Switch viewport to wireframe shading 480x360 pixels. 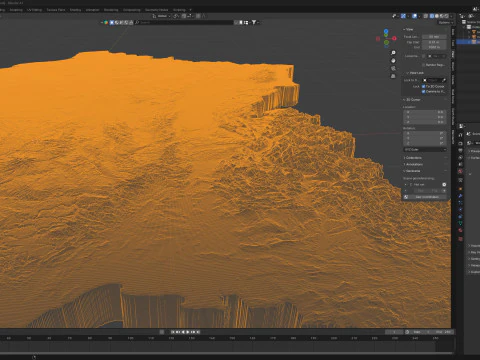[431, 16]
